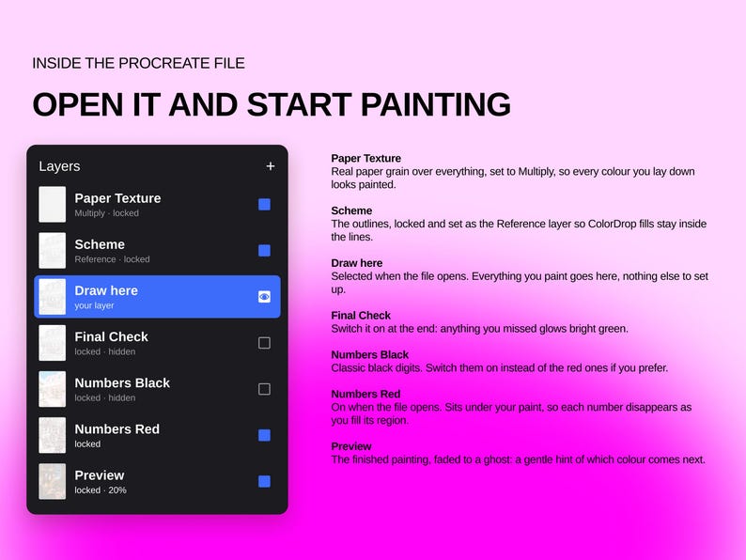This screenshot has width=746, height=560.
Task: Click text 'Classic black digits'
Action: tap(376, 368)
